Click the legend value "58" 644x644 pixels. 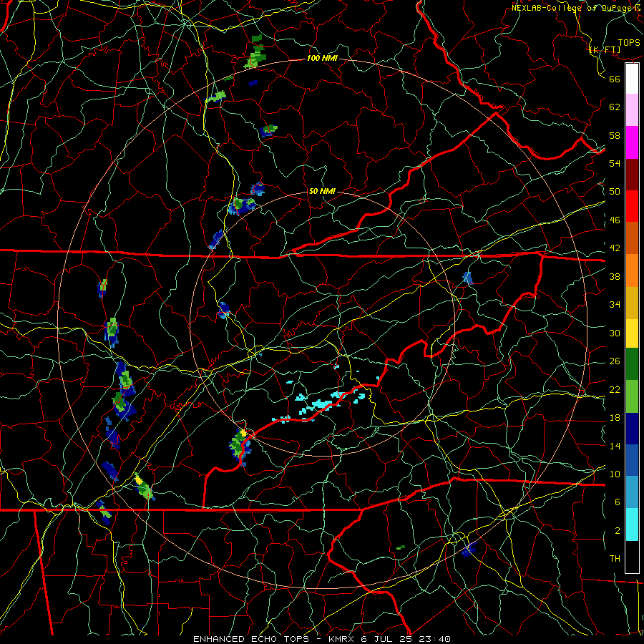pyautogui.click(x=615, y=135)
